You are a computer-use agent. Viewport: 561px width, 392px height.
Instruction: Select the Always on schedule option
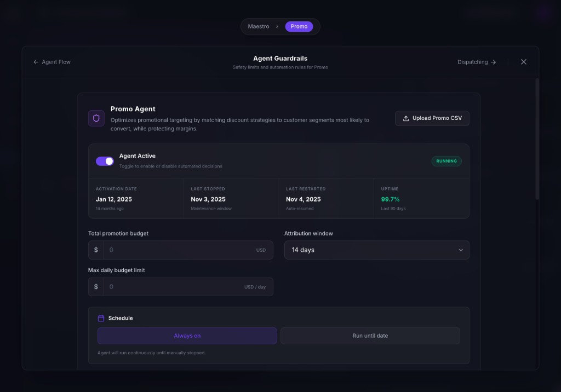187,336
